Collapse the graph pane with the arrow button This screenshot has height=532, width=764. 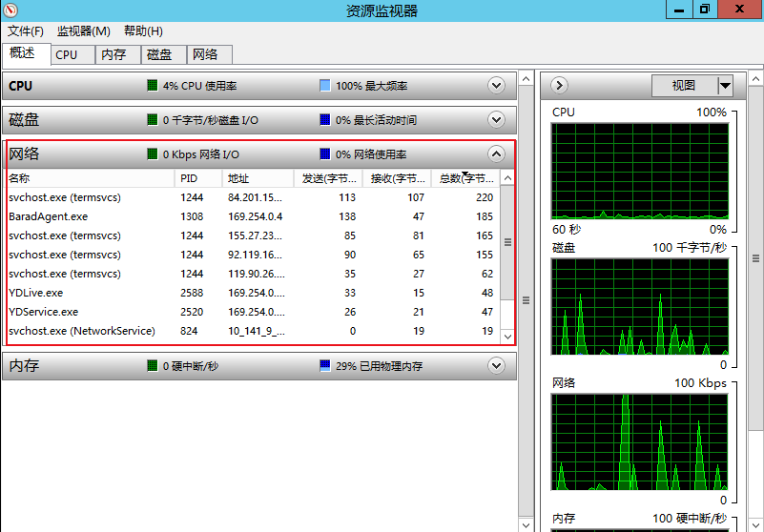[560, 86]
